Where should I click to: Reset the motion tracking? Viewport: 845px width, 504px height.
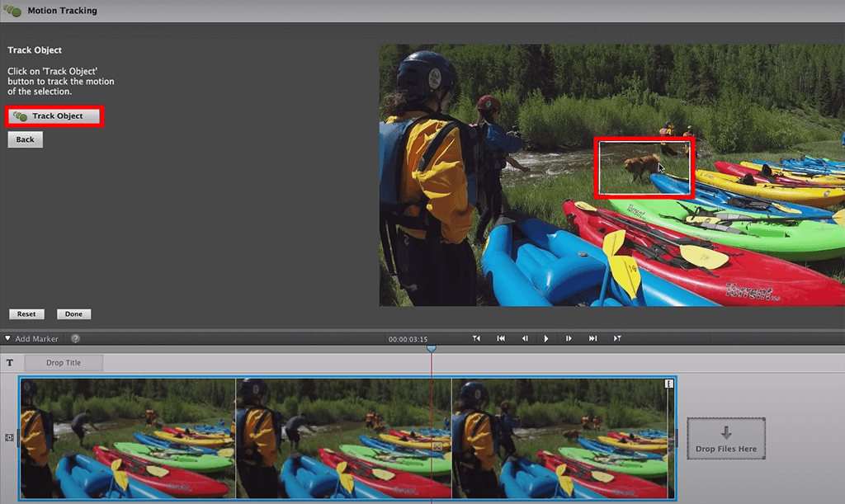(26, 314)
